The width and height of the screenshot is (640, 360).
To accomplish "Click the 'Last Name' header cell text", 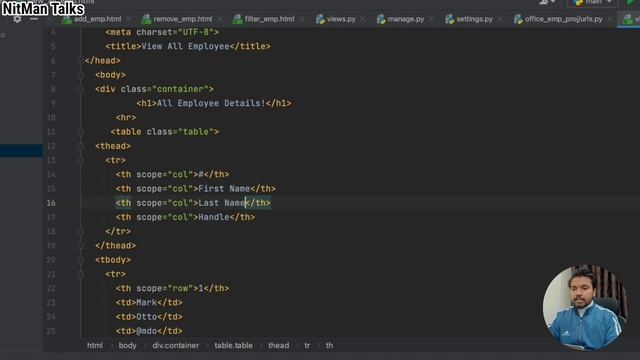I will click(222, 203).
